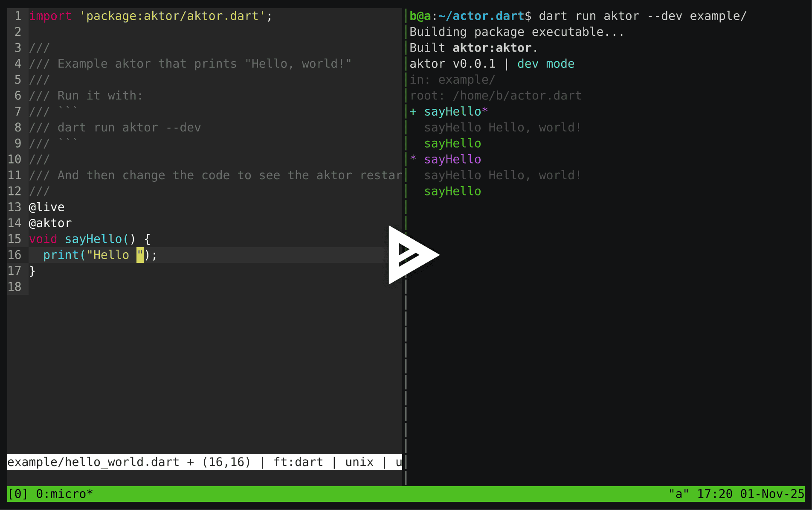Select the '@live' annotation
The height and width of the screenshot is (510, 812).
46,207
